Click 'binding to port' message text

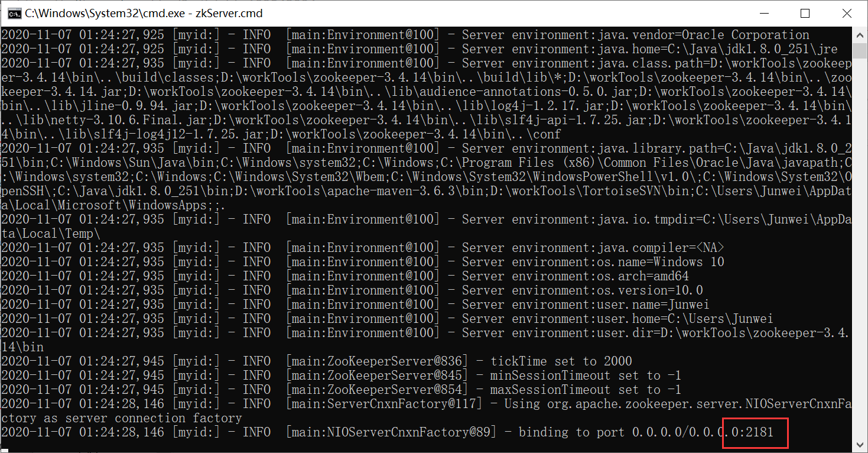pos(571,432)
